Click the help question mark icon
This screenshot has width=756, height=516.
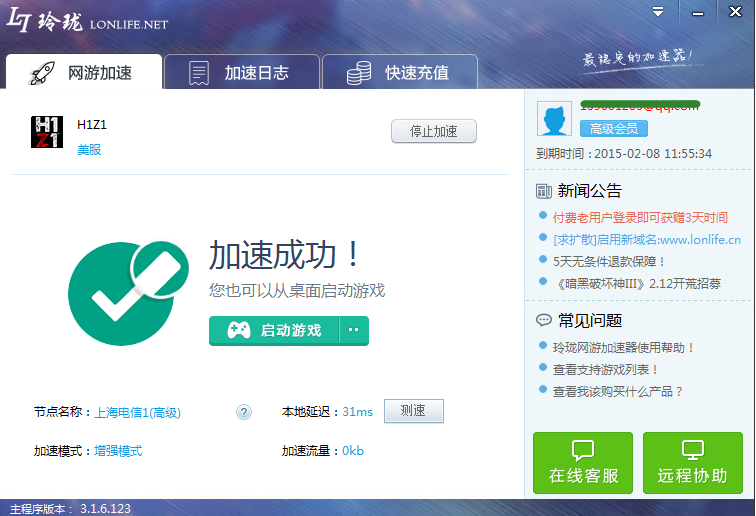(244, 412)
